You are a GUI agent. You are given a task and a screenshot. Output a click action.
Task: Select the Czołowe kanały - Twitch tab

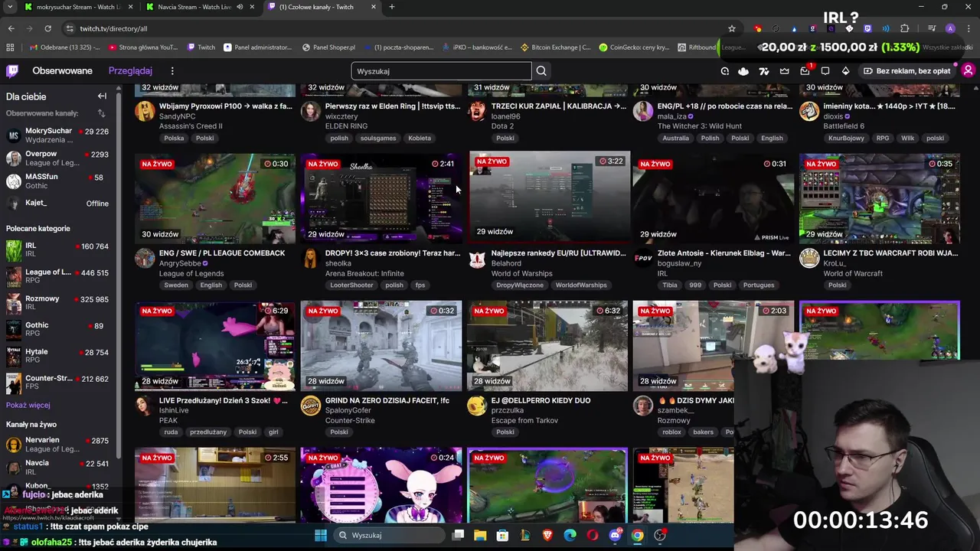point(322,7)
